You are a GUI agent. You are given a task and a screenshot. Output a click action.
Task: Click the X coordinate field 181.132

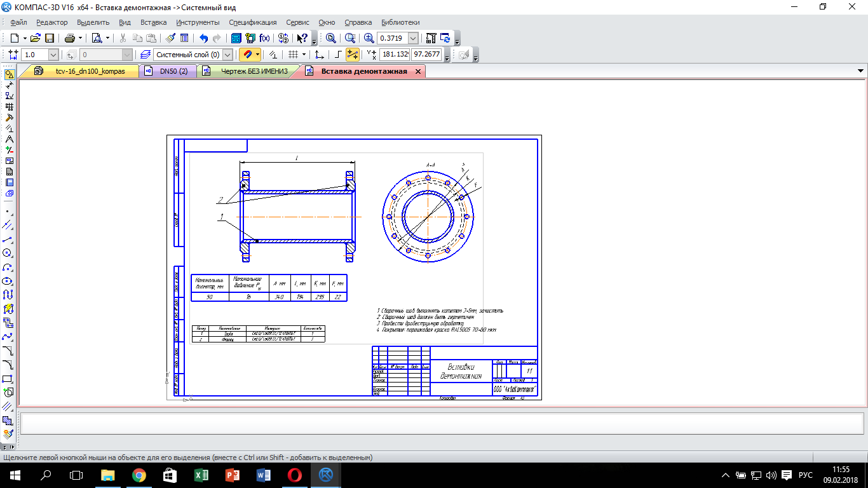point(395,55)
